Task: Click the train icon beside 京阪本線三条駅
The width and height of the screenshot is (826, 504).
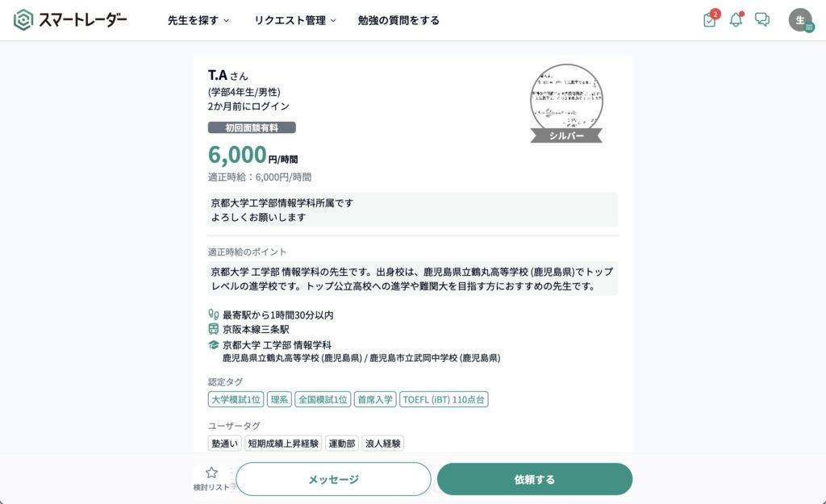Action: point(214,329)
